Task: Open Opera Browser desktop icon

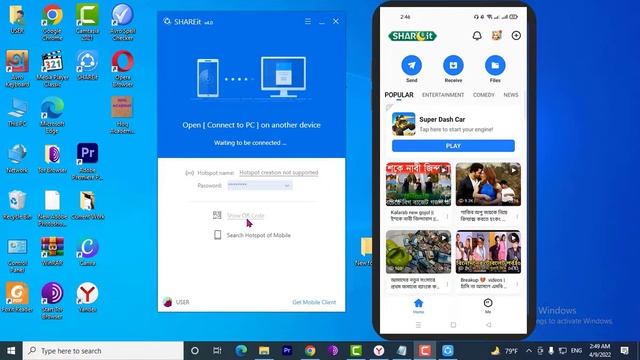Action: point(122,69)
